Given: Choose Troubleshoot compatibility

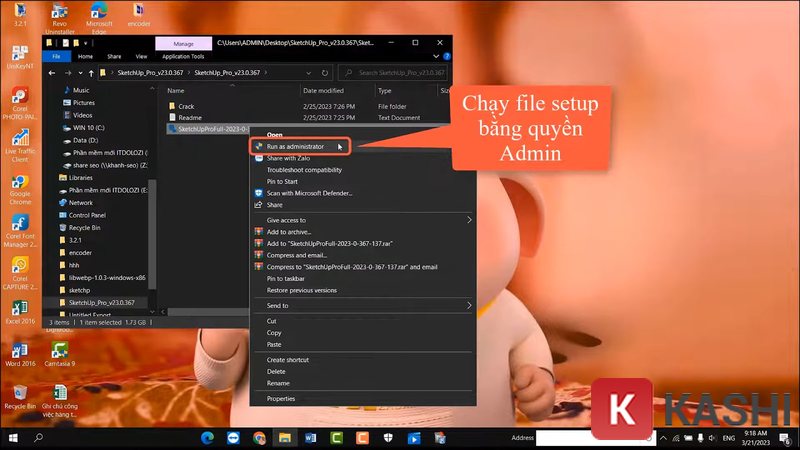Looking at the screenshot, I should (x=304, y=170).
